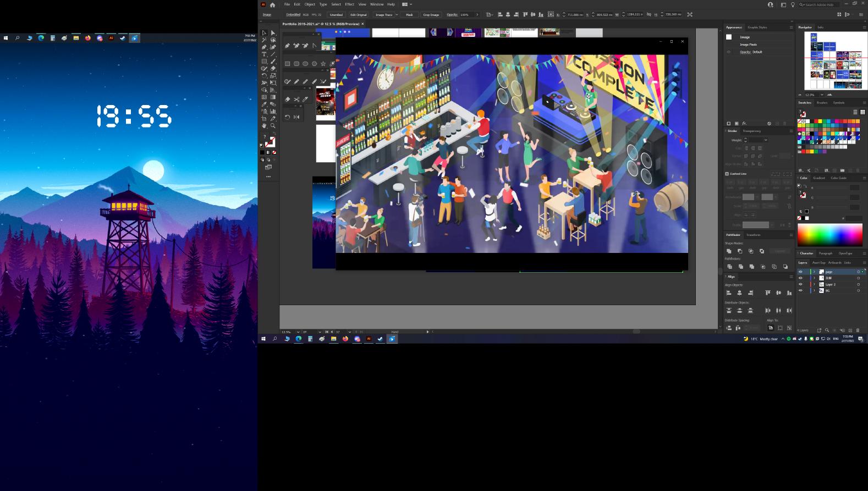Click the Search Adobe Help field
Screen dimensions: 868x491
click(820, 4)
